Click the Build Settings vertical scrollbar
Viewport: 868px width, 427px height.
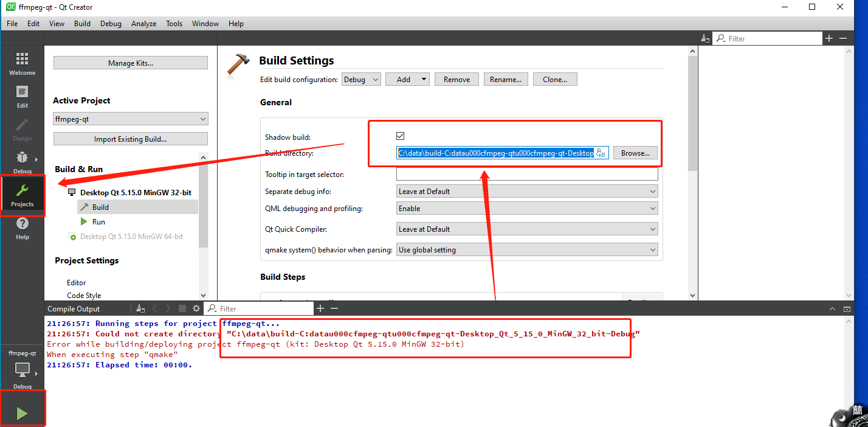pos(693,174)
